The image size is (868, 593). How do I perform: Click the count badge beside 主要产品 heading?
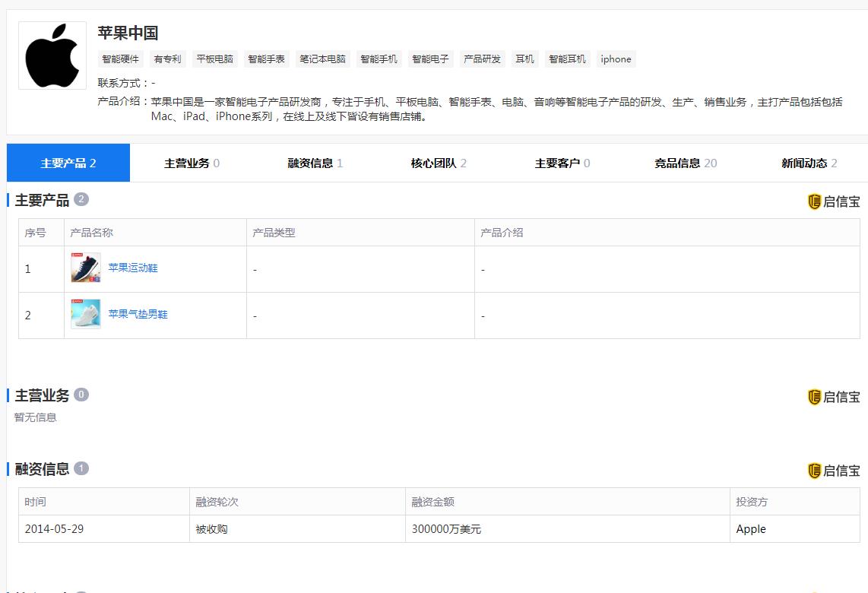(81, 199)
